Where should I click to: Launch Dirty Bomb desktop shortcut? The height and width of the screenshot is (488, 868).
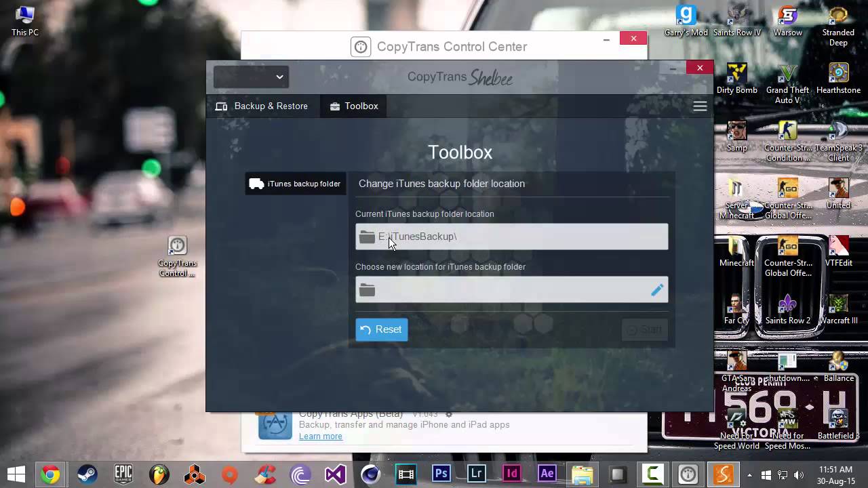[x=737, y=79]
